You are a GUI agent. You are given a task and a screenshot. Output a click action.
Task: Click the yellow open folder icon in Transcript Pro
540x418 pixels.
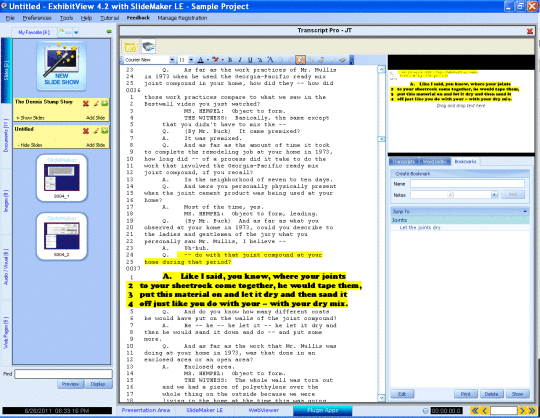131,46
